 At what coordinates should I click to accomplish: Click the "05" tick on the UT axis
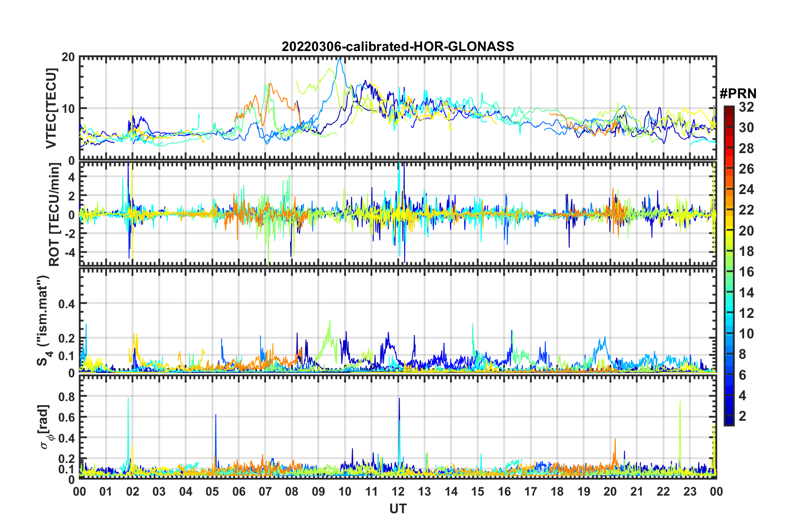(x=212, y=491)
